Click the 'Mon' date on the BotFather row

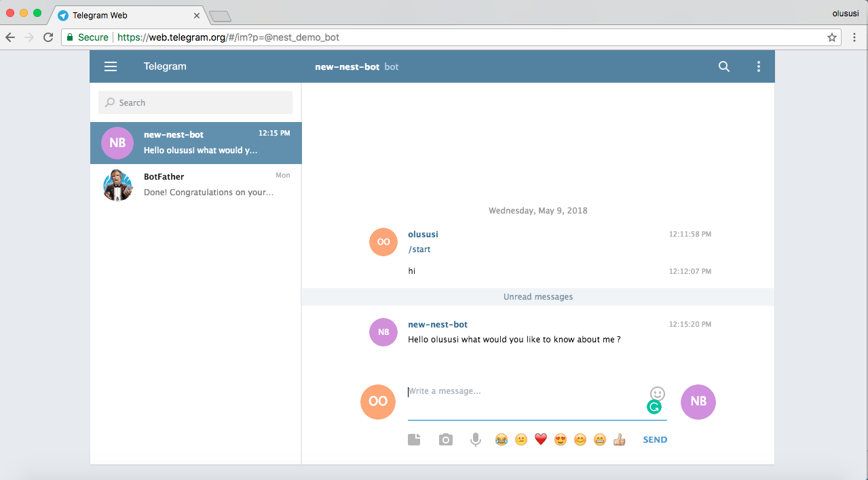click(x=283, y=176)
